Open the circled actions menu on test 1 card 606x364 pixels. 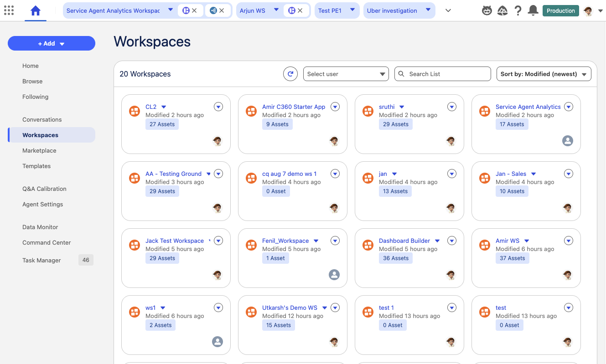(x=452, y=308)
